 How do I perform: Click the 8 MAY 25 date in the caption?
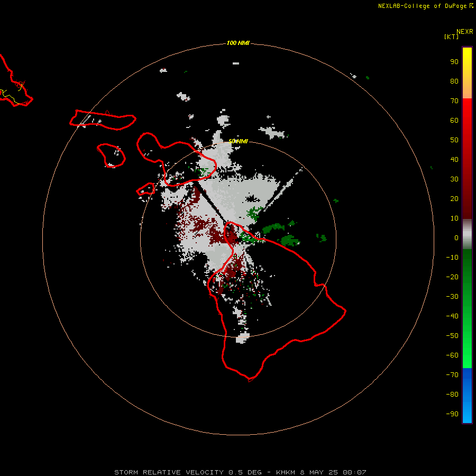319,472
